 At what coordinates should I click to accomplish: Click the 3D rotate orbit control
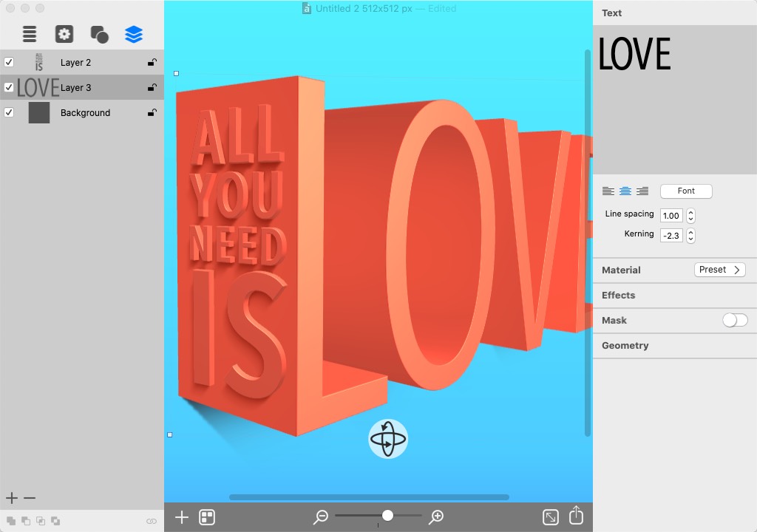388,439
